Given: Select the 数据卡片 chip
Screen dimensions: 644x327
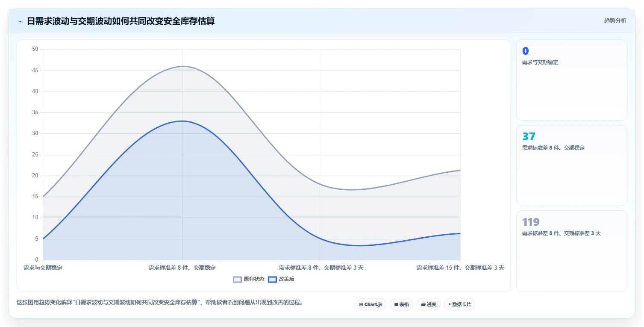Looking at the screenshot, I should (x=459, y=304).
